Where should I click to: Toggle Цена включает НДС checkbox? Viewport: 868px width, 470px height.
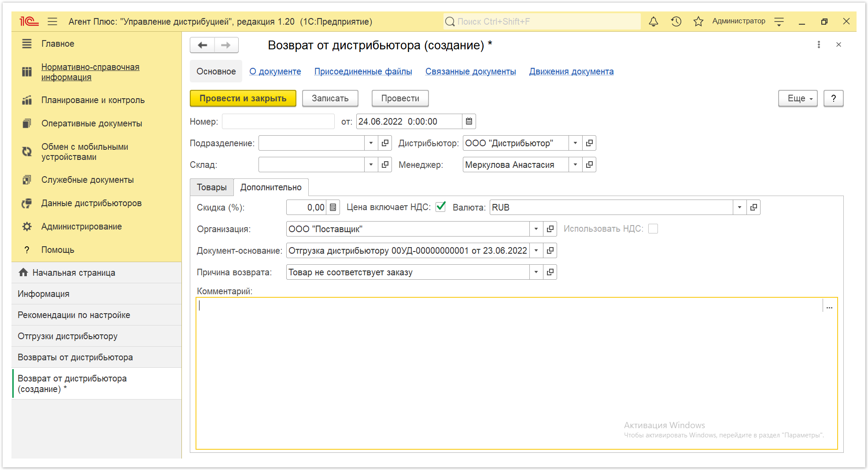(x=440, y=207)
